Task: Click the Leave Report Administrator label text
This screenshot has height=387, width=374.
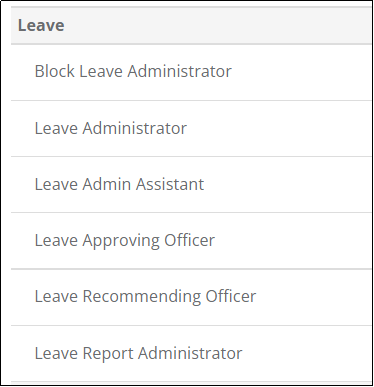Action: coord(138,354)
